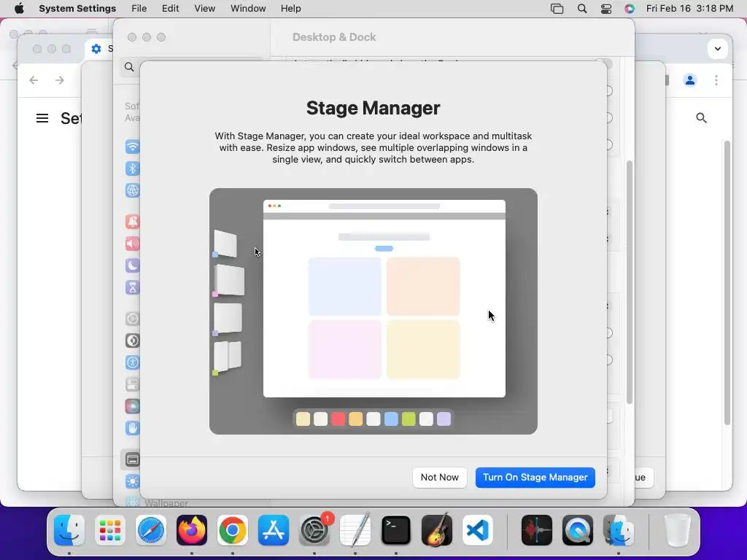This screenshot has height=560, width=747.
Task: Select Accessibility icon in Settings sidebar
Action: click(133, 362)
